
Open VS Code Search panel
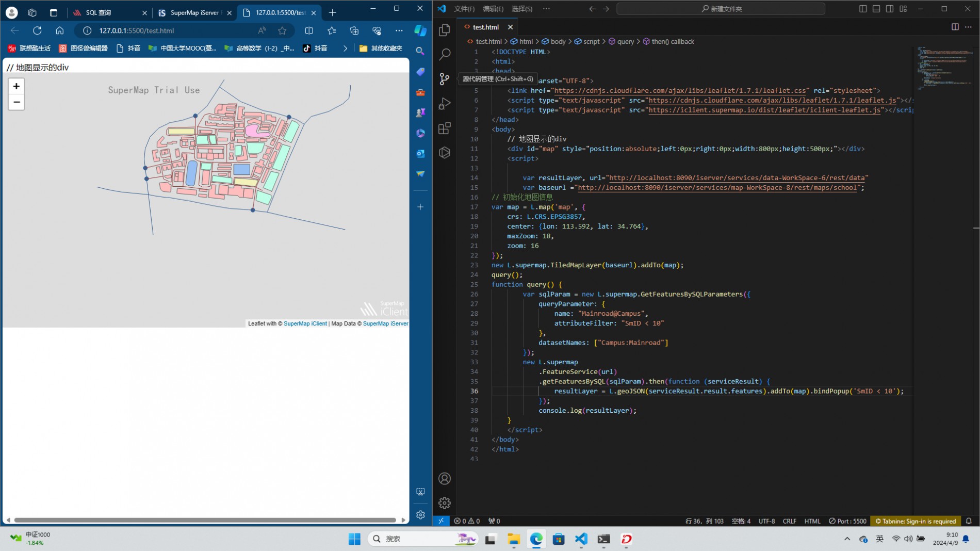(444, 54)
